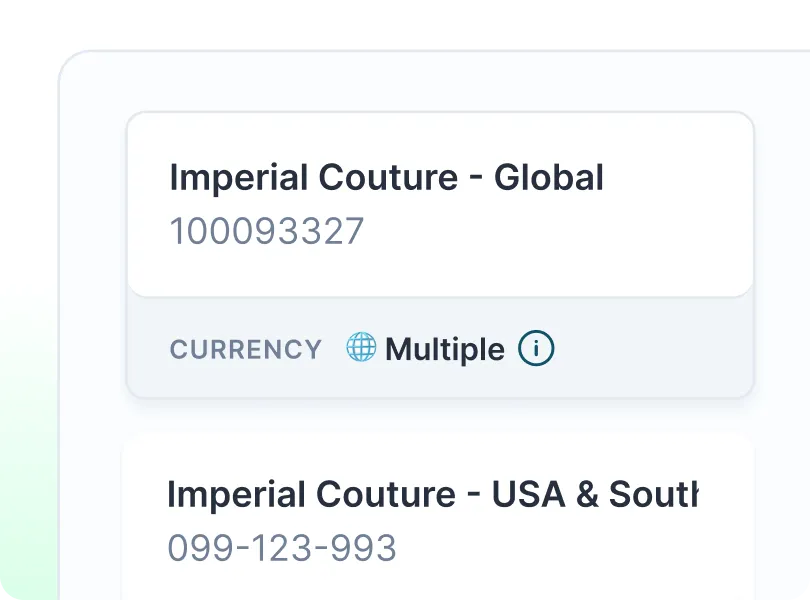
Task: Click the Imperial Couture - Global title
Action: click(x=386, y=178)
